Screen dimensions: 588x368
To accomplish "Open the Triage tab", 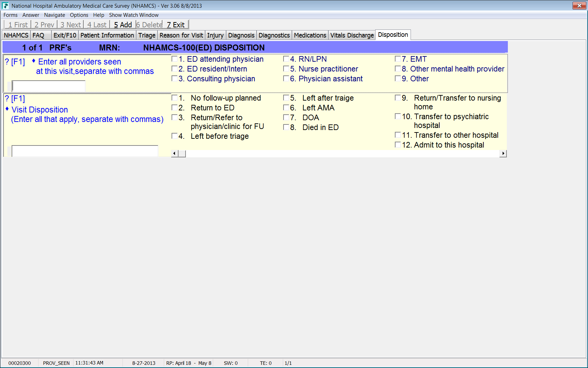I will click(147, 35).
